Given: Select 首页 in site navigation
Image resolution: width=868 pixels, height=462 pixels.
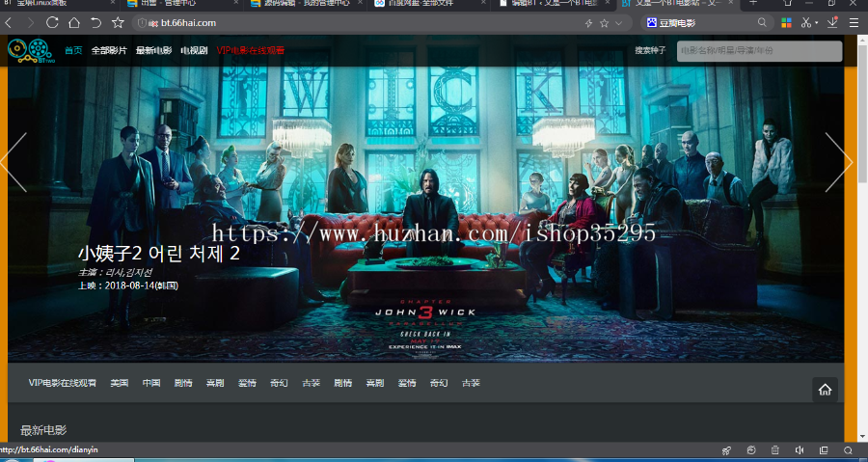Looking at the screenshot, I should (x=73, y=50).
